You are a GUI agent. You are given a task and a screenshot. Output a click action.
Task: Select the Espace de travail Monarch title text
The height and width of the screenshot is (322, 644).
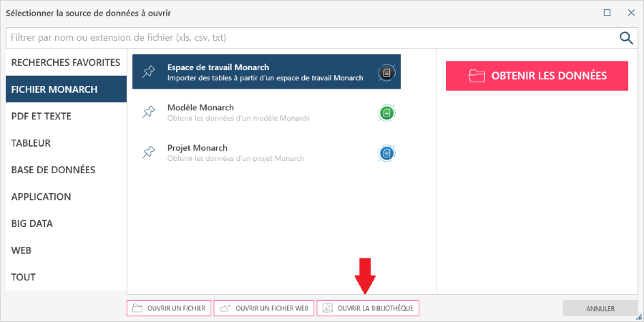pos(218,67)
